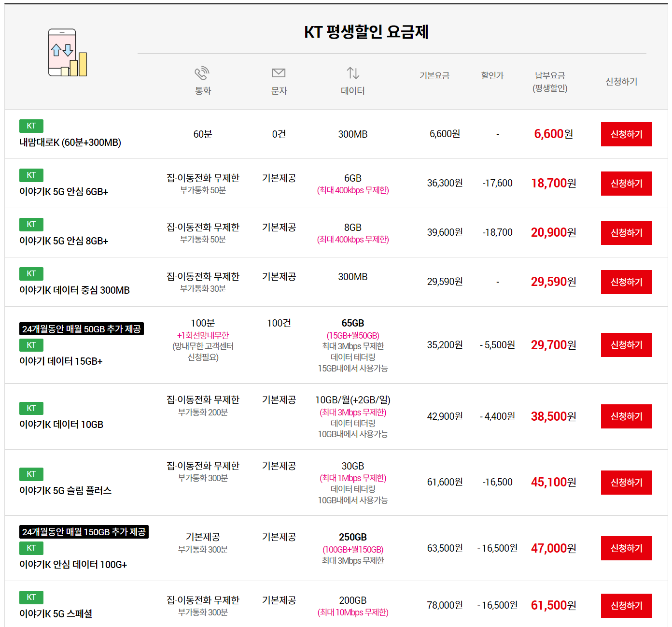672x627 pixels.
Task: Click plan name 이야기K 데이터 10GB
Action: pos(61,425)
